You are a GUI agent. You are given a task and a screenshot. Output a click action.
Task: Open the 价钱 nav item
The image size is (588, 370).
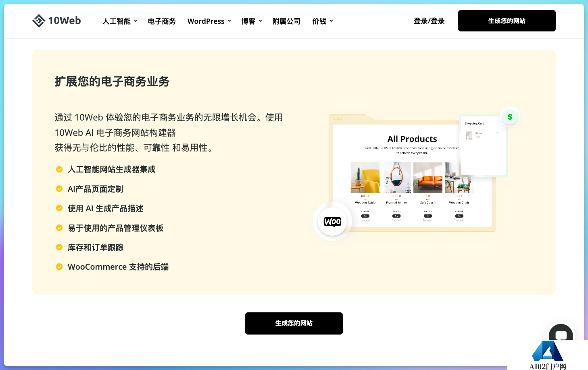point(319,21)
